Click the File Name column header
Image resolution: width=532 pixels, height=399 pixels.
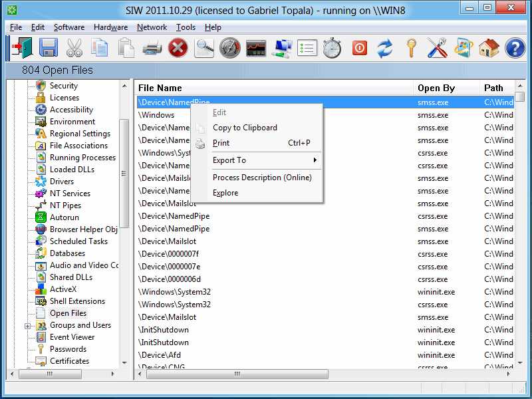tap(160, 88)
